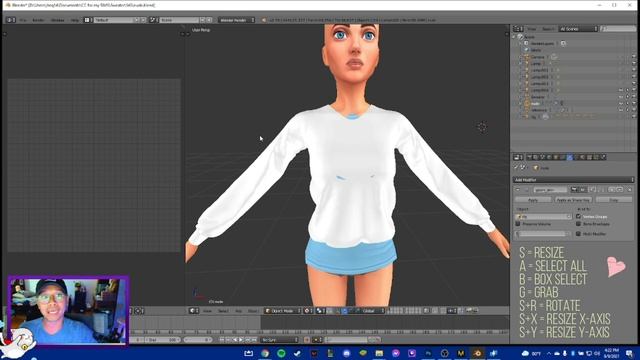Toggle the pin icon in properties breadcrumb
The height and width of the screenshot is (360, 640).
point(516,167)
